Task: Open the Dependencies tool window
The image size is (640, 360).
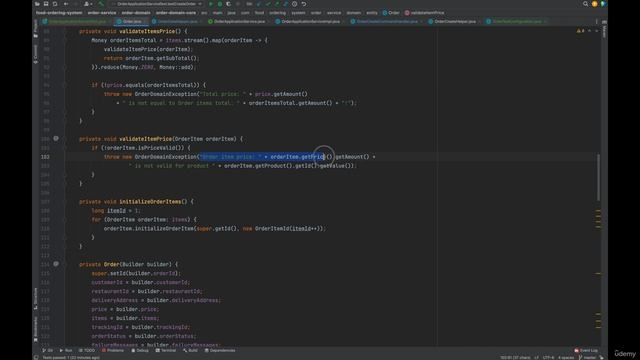Action: coord(220,350)
